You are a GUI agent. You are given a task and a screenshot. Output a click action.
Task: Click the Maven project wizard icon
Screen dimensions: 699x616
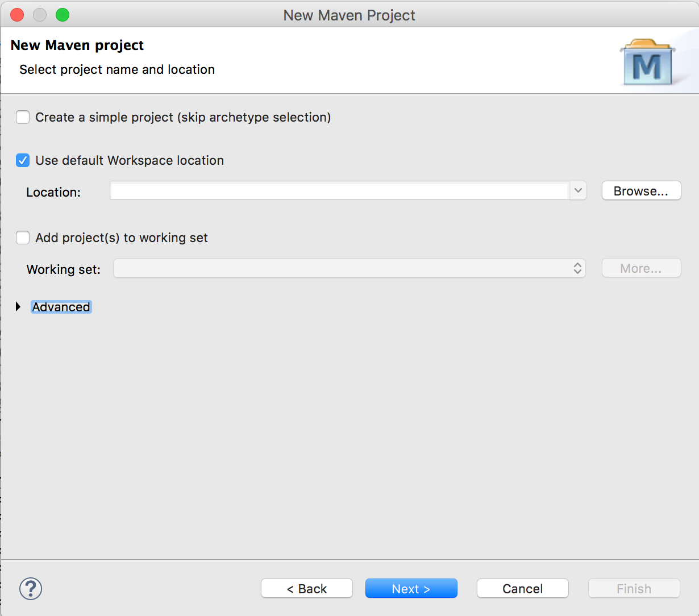click(648, 63)
